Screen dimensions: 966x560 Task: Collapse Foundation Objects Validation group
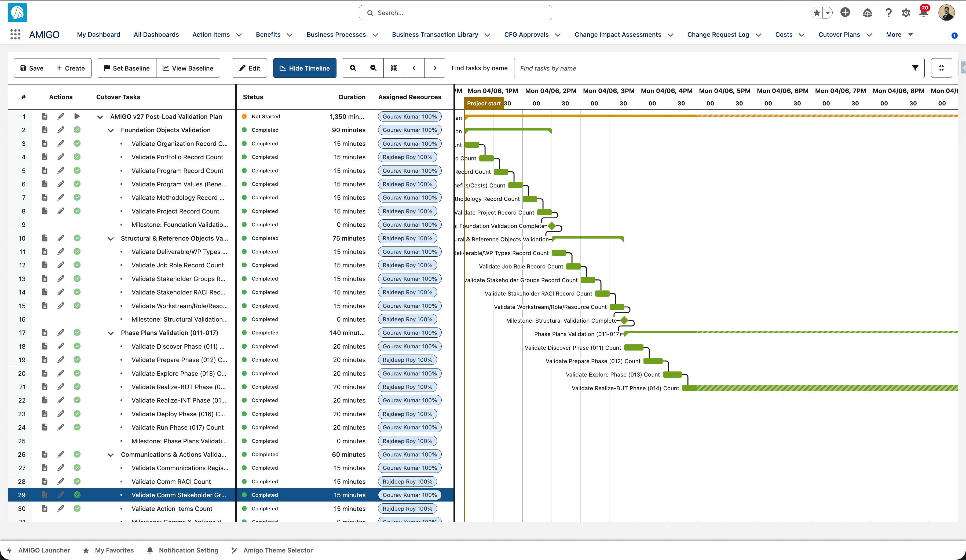point(111,131)
